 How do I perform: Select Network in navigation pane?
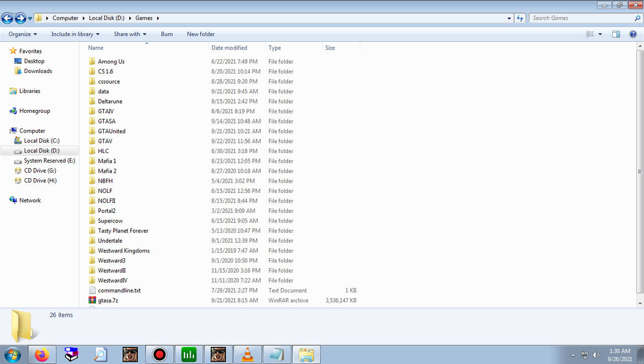click(30, 200)
